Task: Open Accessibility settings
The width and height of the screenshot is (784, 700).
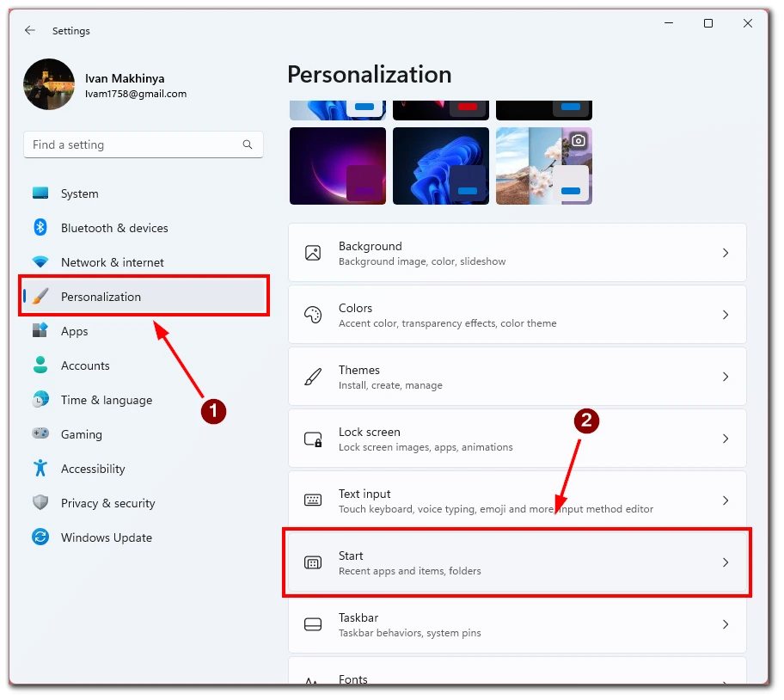Action: [144, 469]
